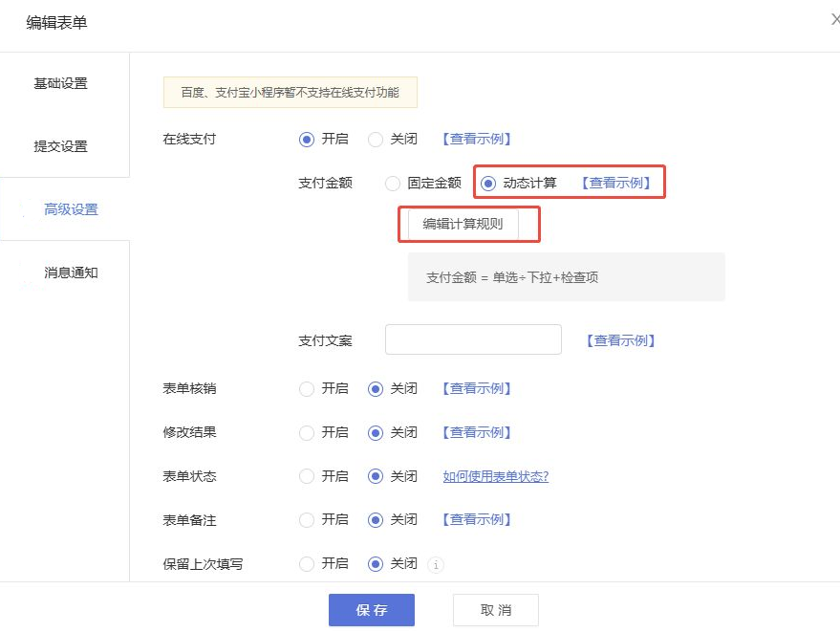This screenshot has width=840, height=633.
Task: Close the 编辑表单 dialog
Action: click(x=835, y=19)
